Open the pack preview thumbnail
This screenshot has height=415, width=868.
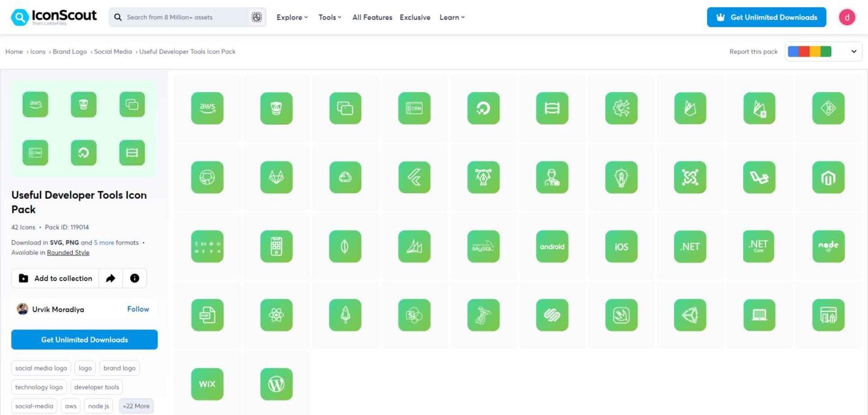pyautogui.click(x=84, y=128)
